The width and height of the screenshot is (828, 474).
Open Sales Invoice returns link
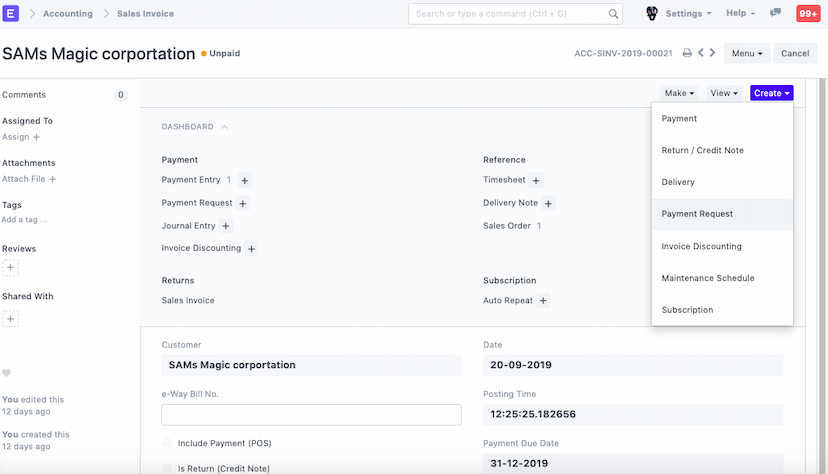click(188, 300)
